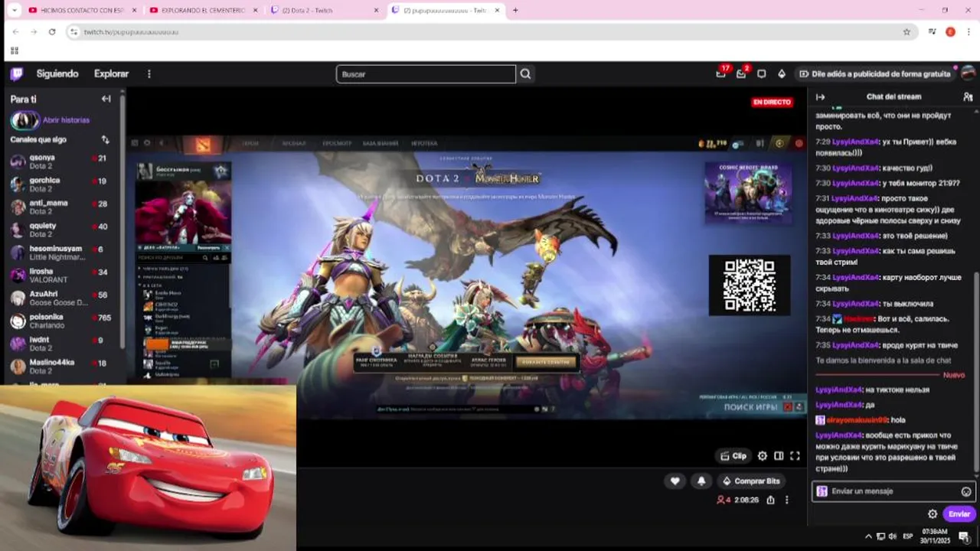Open a new browser tab
980x551 pixels.
515,10
